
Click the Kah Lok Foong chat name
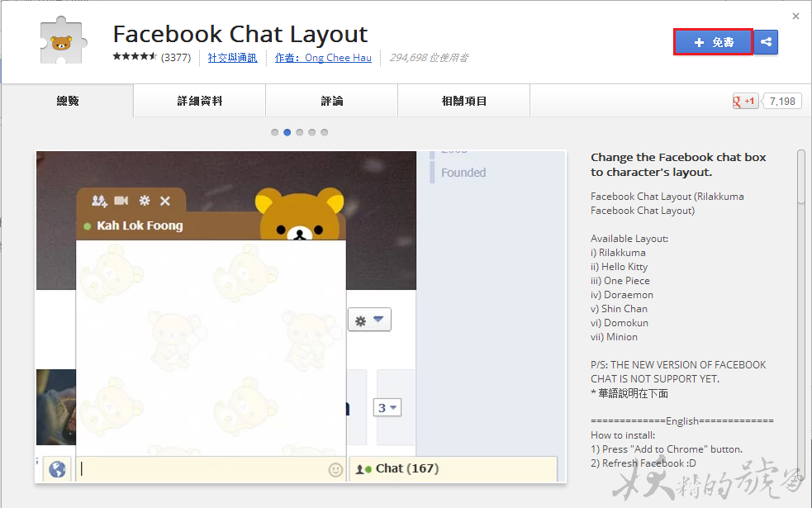click(140, 226)
